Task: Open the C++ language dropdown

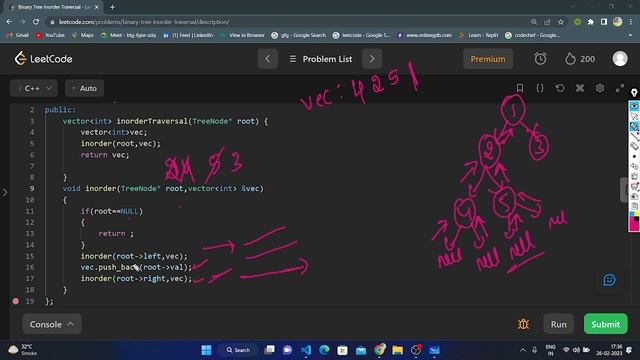Action: (34, 88)
